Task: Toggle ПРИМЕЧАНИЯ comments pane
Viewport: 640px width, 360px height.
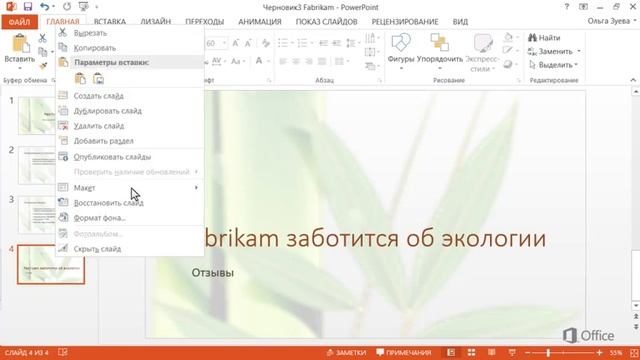Action: (x=404, y=352)
